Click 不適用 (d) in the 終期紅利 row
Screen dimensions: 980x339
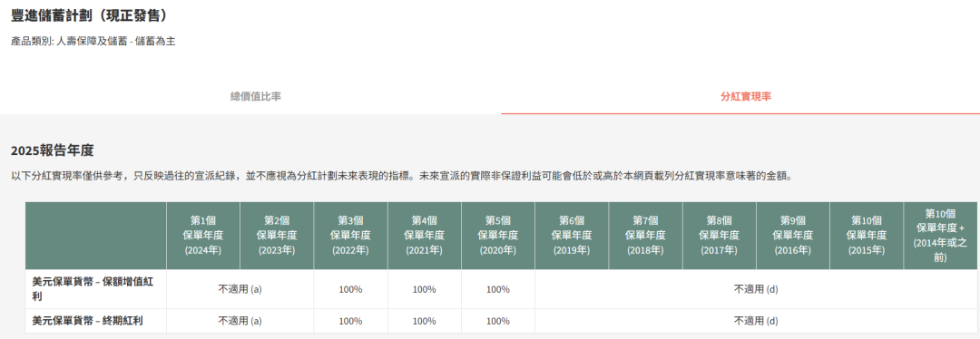(x=756, y=321)
